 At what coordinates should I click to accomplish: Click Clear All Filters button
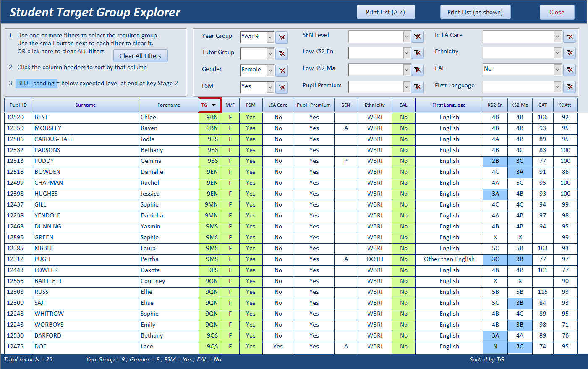140,56
